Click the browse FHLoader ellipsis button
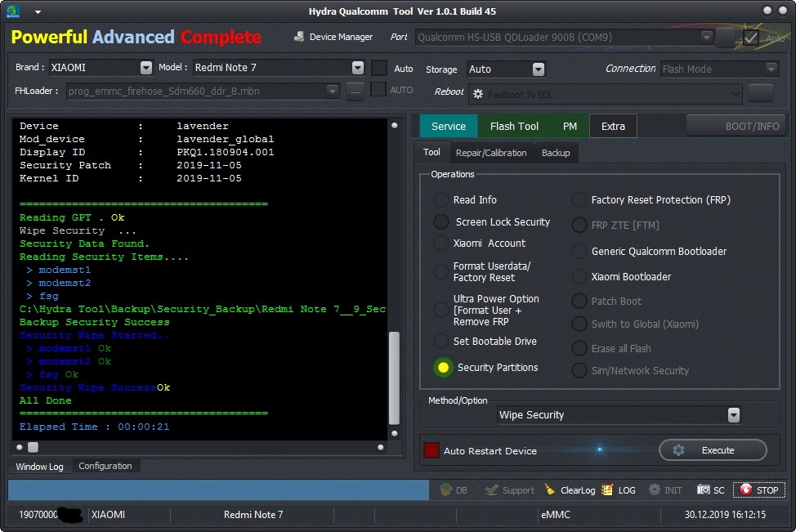Screen dimensions: 796x532 click(356, 92)
